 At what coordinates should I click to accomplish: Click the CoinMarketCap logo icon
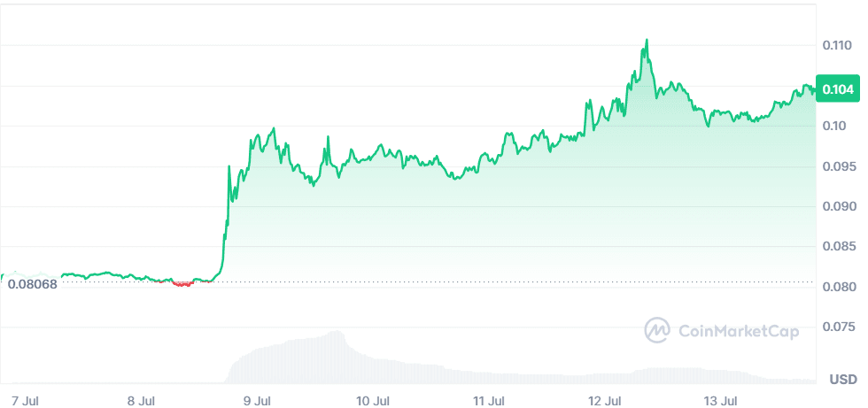(x=657, y=330)
